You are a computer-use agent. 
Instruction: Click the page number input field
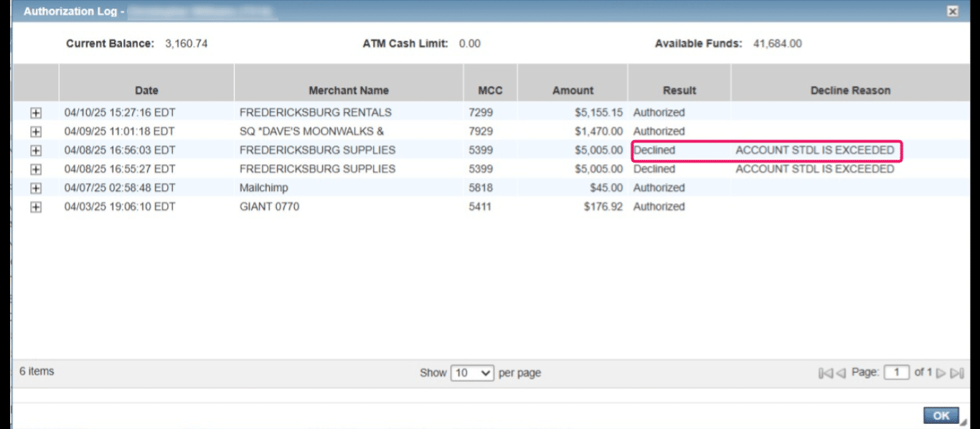coord(896,372)
